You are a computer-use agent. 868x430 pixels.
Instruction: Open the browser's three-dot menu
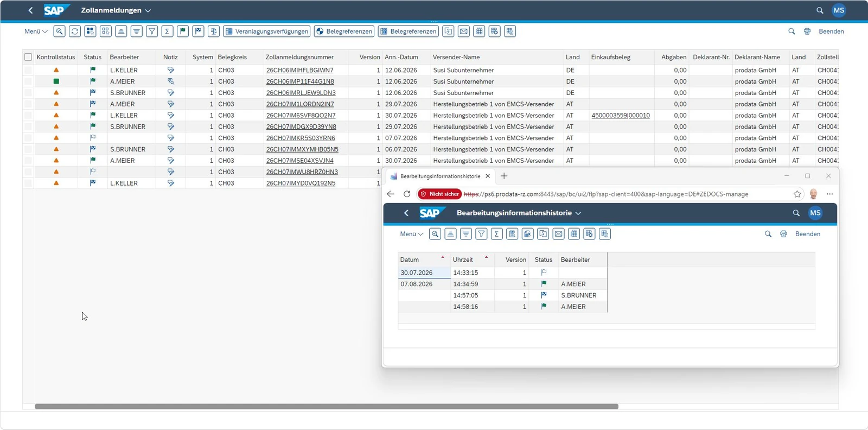829,194
